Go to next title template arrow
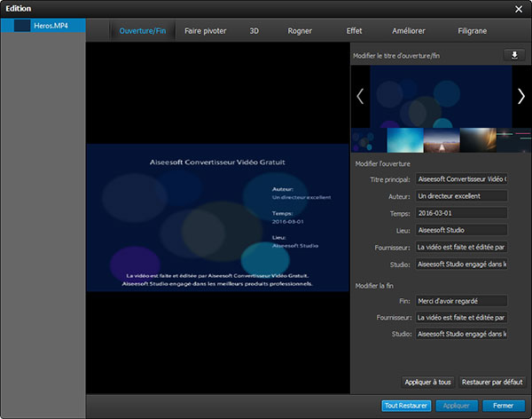Viewport: 532px width, 419px height. click(x=521, y=96)
